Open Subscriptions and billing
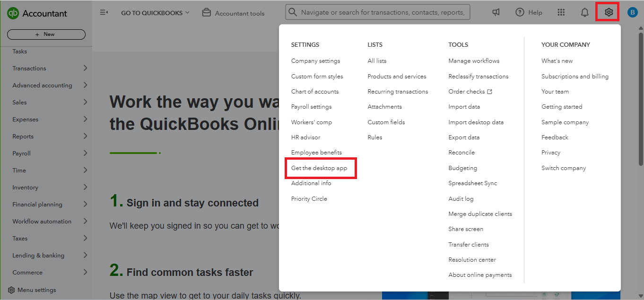Viewport: 644px width, 300px height. pyautogui.click(x=575, y=77)
